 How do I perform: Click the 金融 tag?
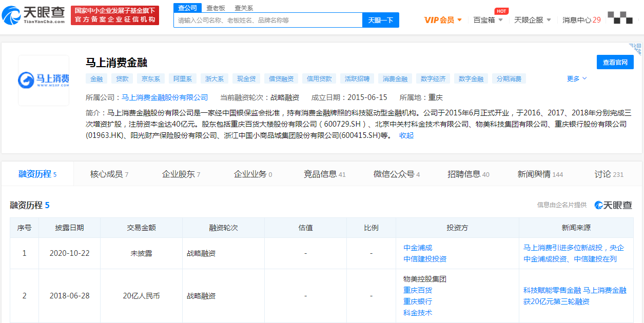96,79
